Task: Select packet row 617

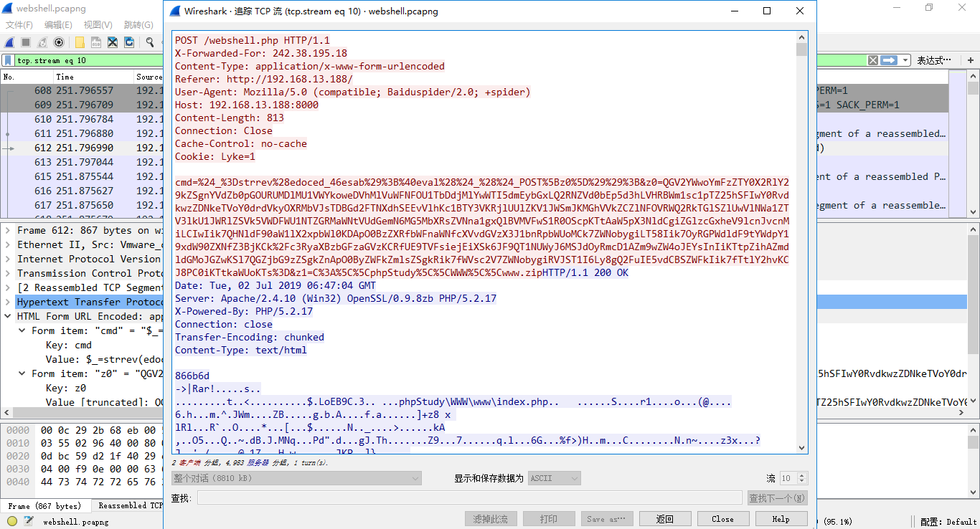Action: (x=82, y=205)
